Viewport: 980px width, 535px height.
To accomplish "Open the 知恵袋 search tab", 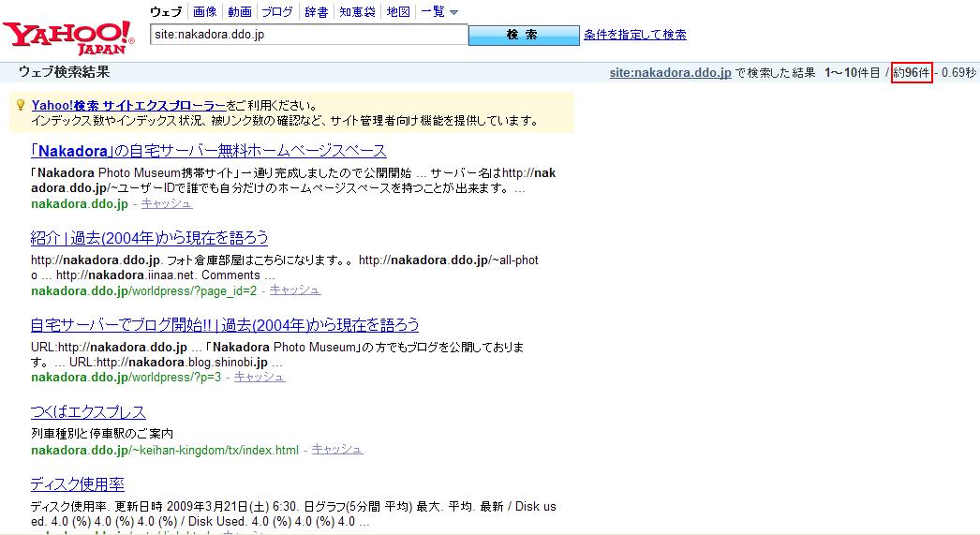I will [357, 12].
